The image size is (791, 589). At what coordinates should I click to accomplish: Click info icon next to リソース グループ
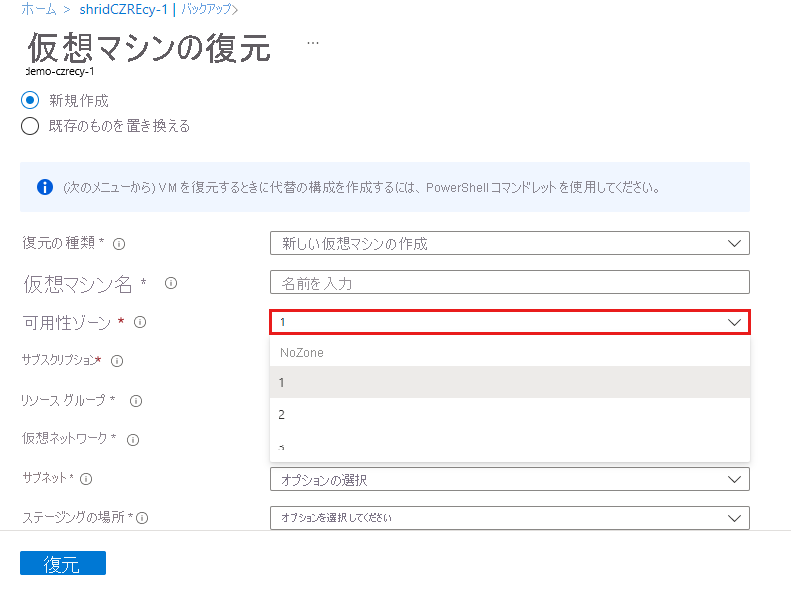coord(136,401)
